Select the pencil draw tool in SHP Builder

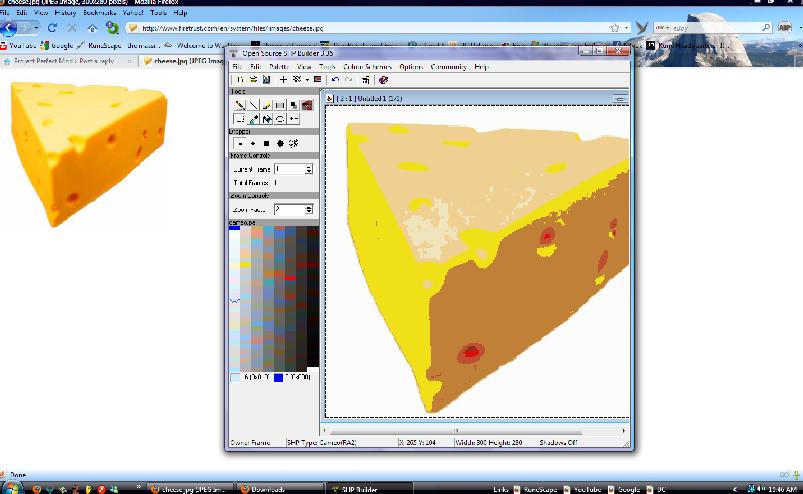tap(240, 104)
